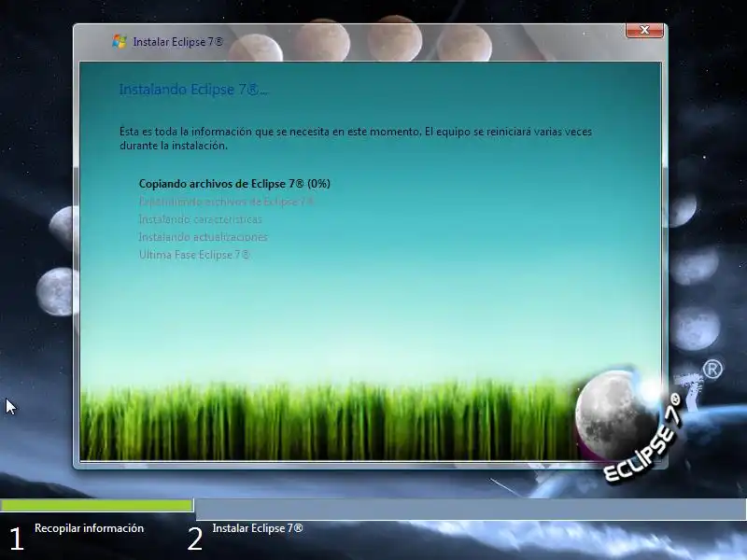This screenshot has height=560, width=747.
Task: Select the 'Instalando Eclipse 7®...' heading
Action: [193, 90]
